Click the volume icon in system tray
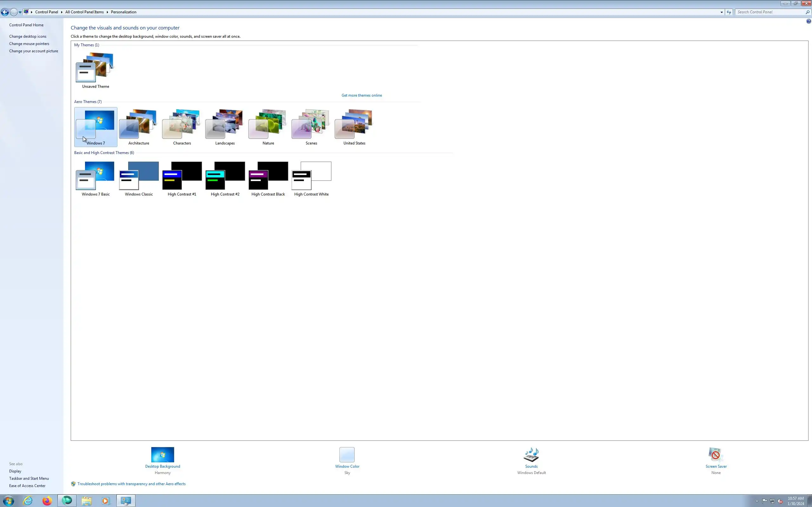 (780, 501)
